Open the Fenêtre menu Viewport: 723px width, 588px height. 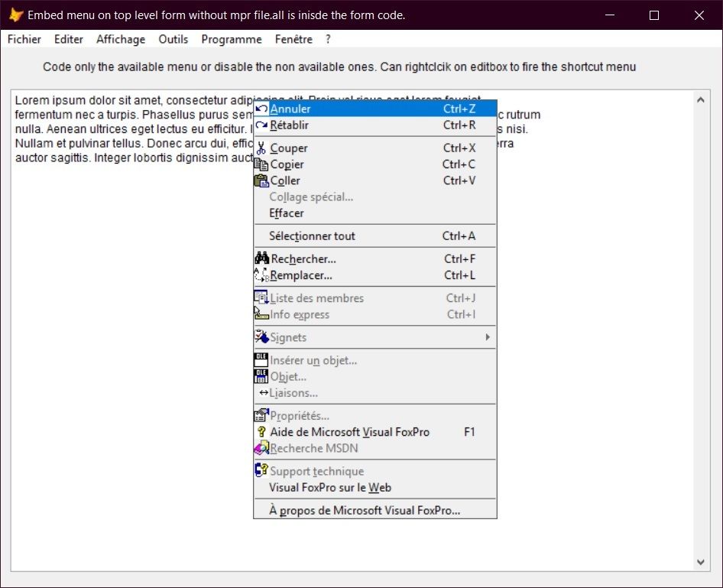click(x=293, y=39)
